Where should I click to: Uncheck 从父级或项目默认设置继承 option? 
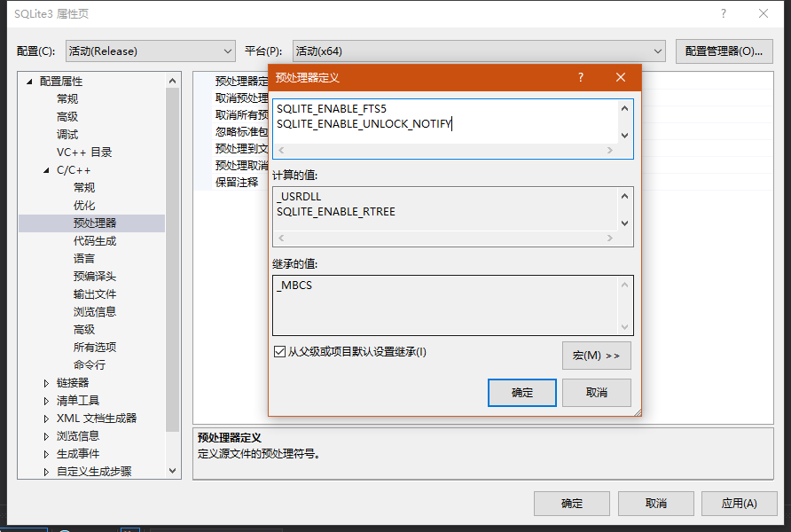(280, 349)
